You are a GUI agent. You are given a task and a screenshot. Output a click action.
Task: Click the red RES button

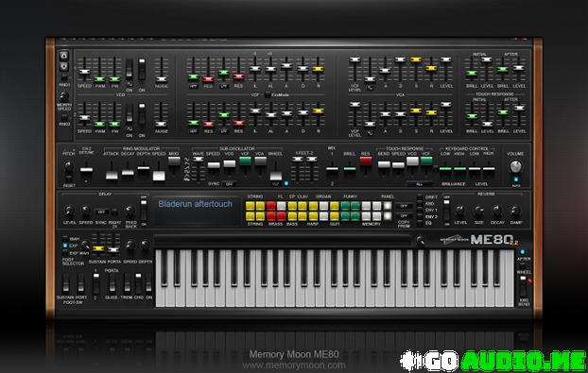[366, 161]
